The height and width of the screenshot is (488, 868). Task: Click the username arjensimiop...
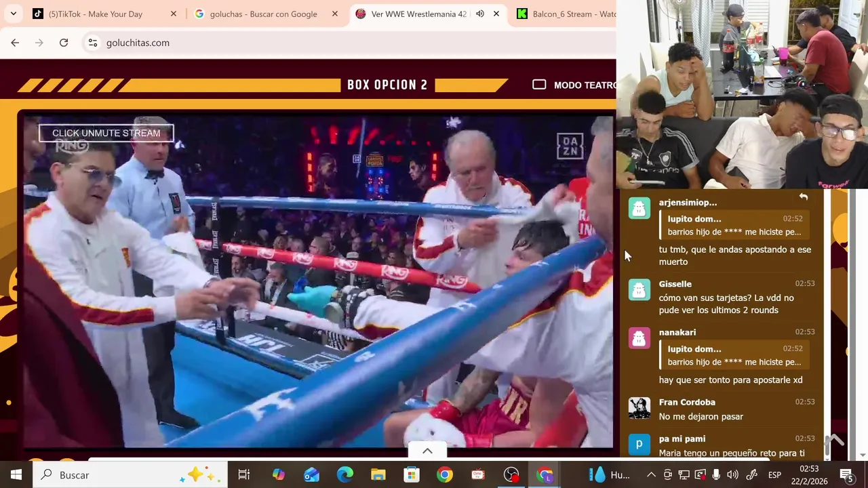click(688, 203)
